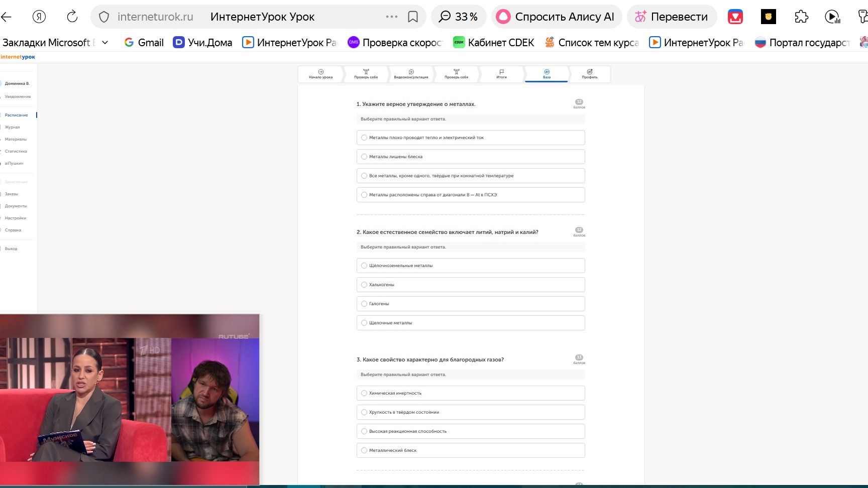Choose "Металлы расположены справа от диагонали" answer
Image resolution: width=868 pixels, height=488 pixels.
coord(471,195)
